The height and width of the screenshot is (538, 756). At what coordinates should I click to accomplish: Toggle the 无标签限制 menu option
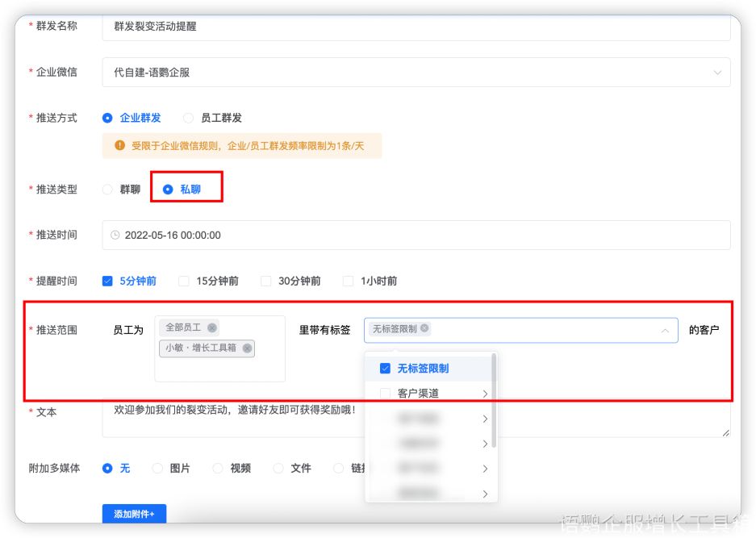(385, 369)
